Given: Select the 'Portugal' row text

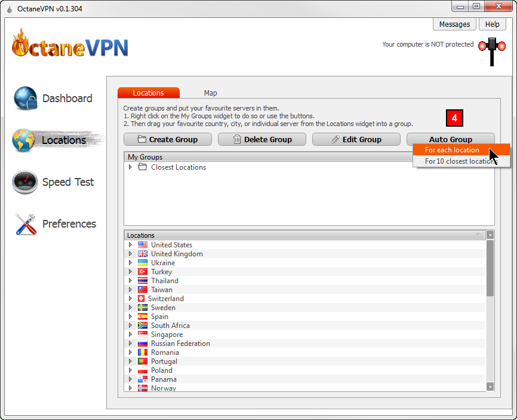Looking at the screenshot, I should pos(164,361).
